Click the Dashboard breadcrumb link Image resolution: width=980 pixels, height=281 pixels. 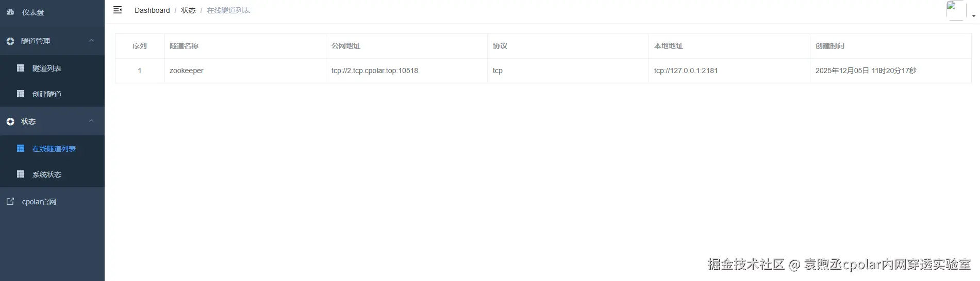[x=152, y=10]
